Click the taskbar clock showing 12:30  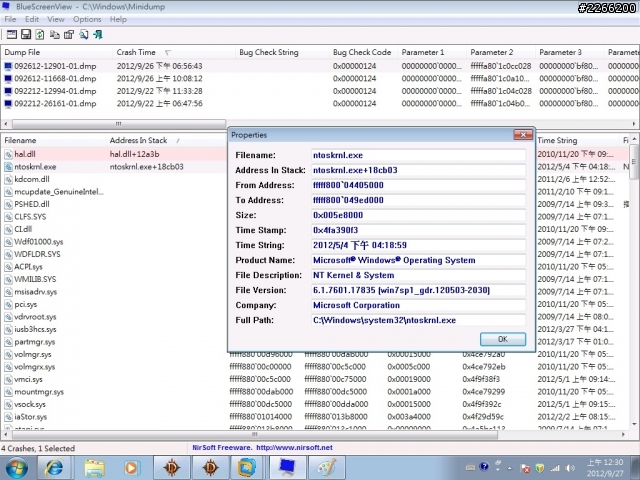click(605, 468)
